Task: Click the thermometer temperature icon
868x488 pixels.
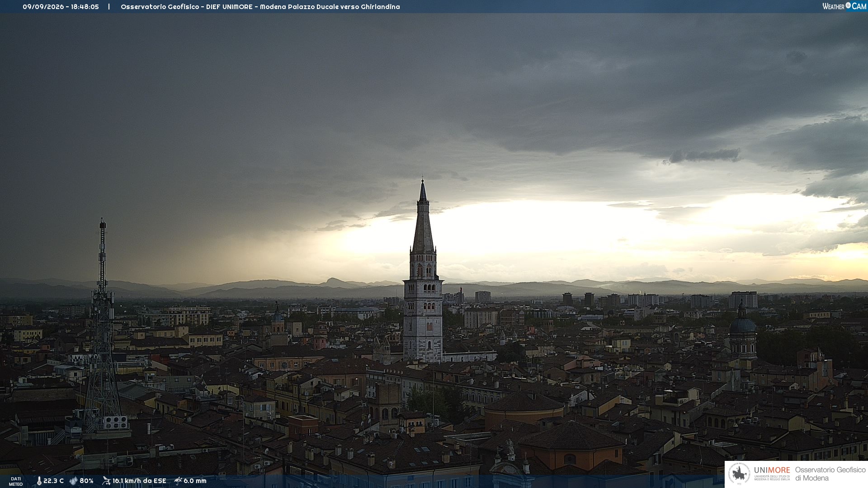Action: pos(39,481)
